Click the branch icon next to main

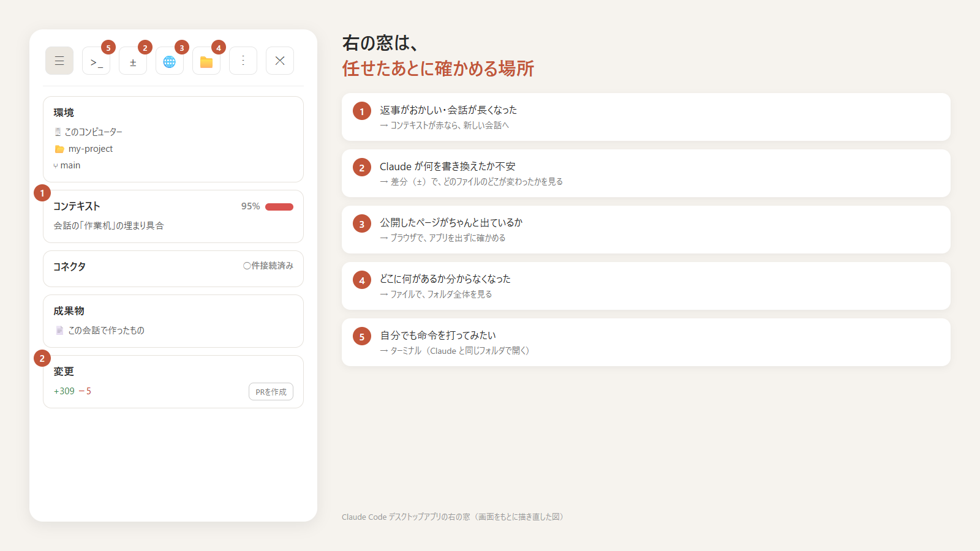tap(56, 166)
